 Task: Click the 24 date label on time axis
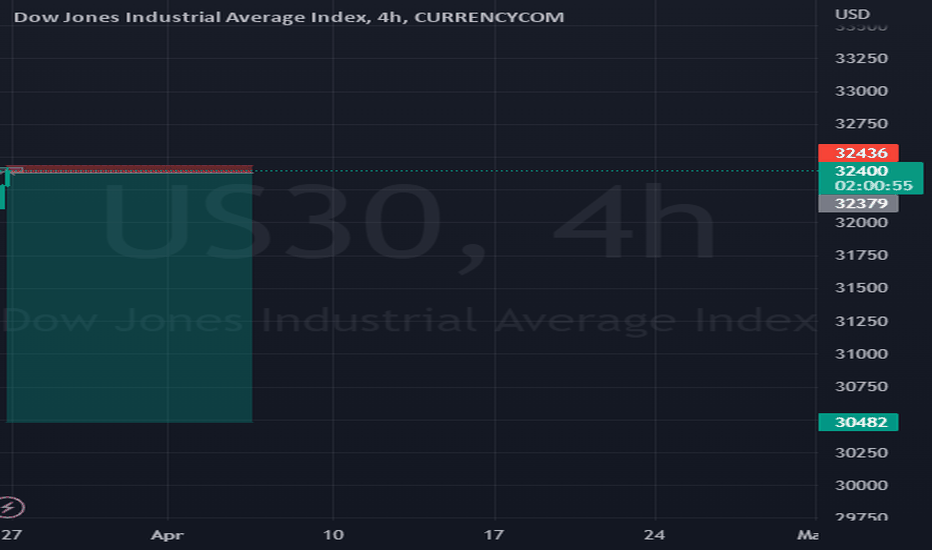click(654, 535)
